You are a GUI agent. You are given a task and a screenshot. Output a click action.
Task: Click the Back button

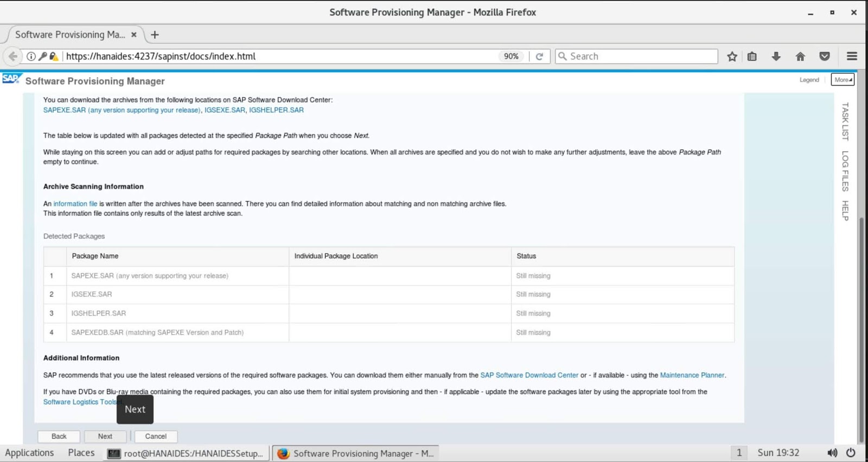[59, 437]
